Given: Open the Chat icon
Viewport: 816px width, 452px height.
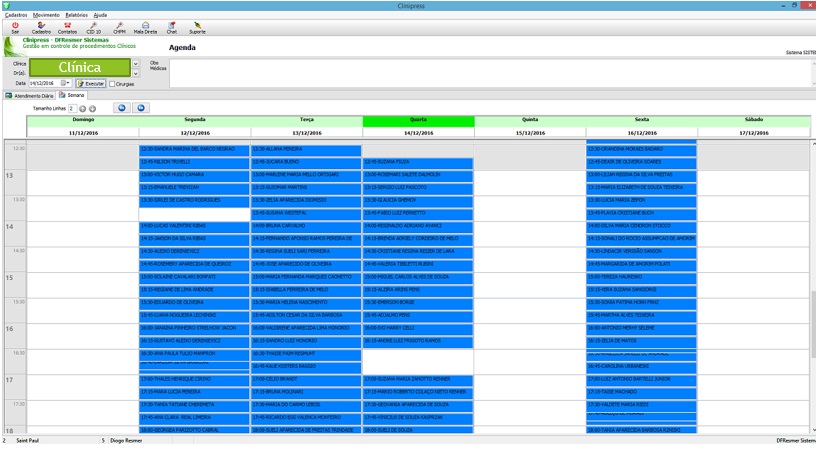Looking at the screenshot, I should click(171, 26).
